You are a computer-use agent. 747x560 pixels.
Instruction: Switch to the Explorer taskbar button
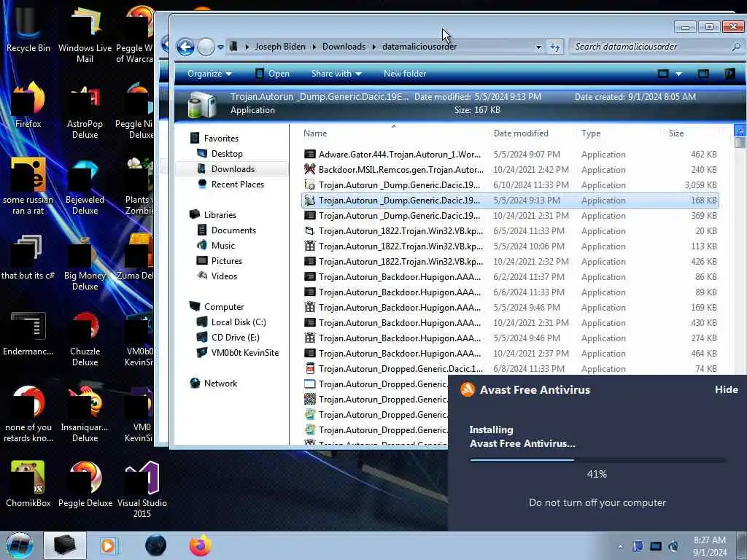coord(65,545)
